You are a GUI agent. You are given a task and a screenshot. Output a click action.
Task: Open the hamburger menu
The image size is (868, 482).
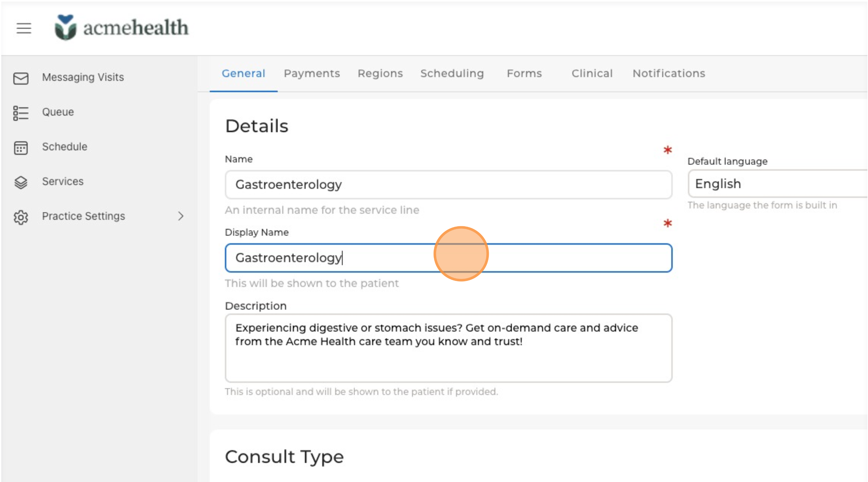[24, 28]
